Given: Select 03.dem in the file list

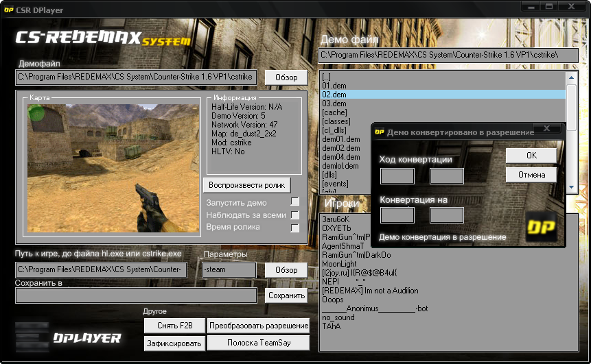Looking at the screenshot, I should tap(334, 104).
